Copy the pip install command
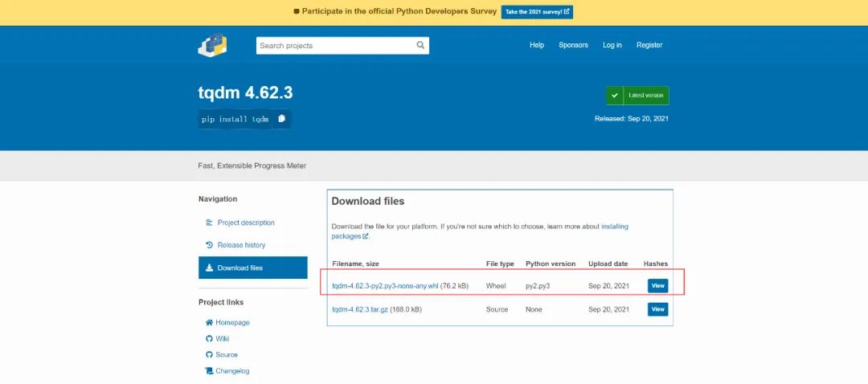Screen dimensions: 868x384 [282, 119]
